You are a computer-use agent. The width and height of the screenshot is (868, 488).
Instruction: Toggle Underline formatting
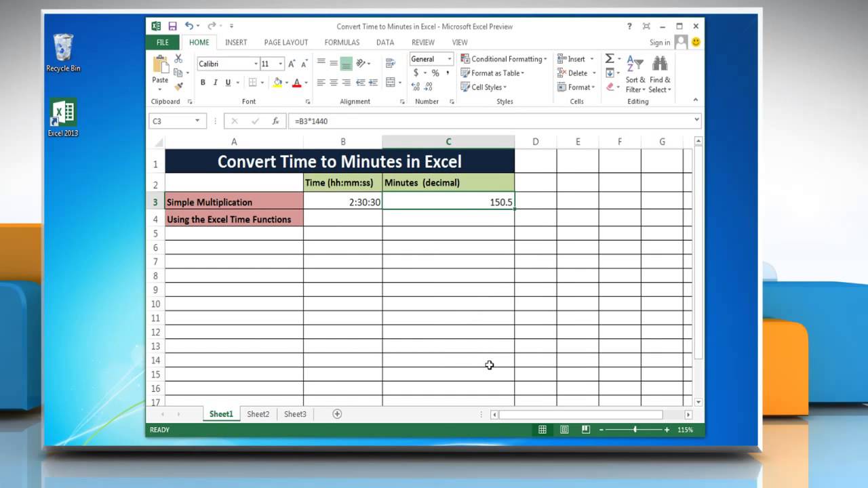[229, 83]
